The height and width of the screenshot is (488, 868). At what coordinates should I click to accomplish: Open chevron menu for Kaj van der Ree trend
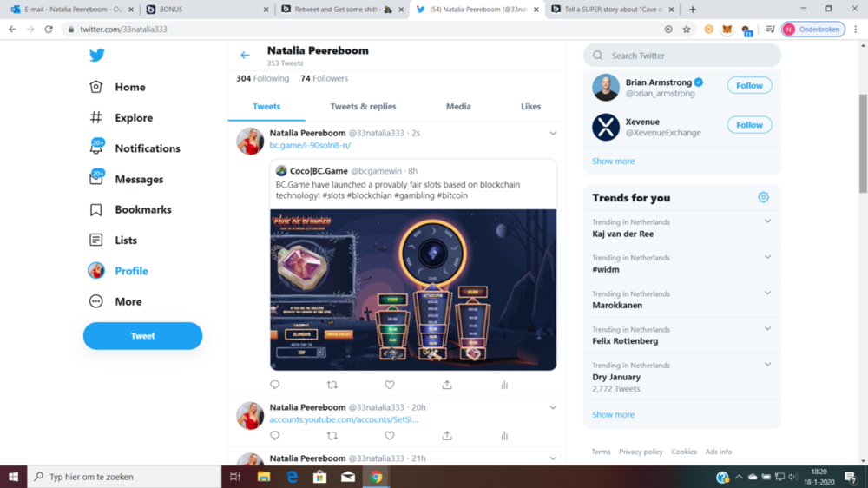click(x=767, y=221)
